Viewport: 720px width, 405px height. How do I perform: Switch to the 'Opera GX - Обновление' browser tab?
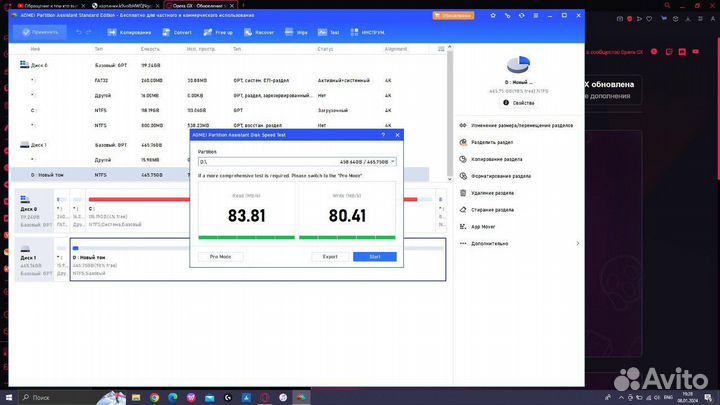[x=200, y=6]
